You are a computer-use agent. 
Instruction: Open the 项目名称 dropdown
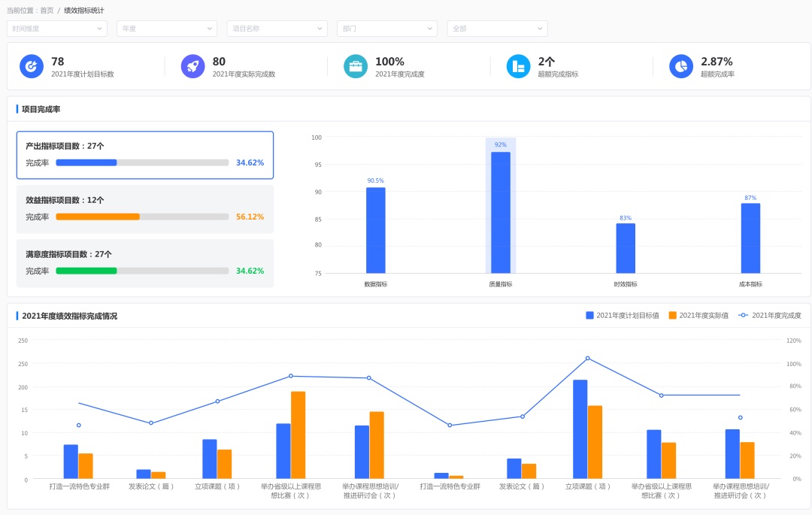(277, 29)
